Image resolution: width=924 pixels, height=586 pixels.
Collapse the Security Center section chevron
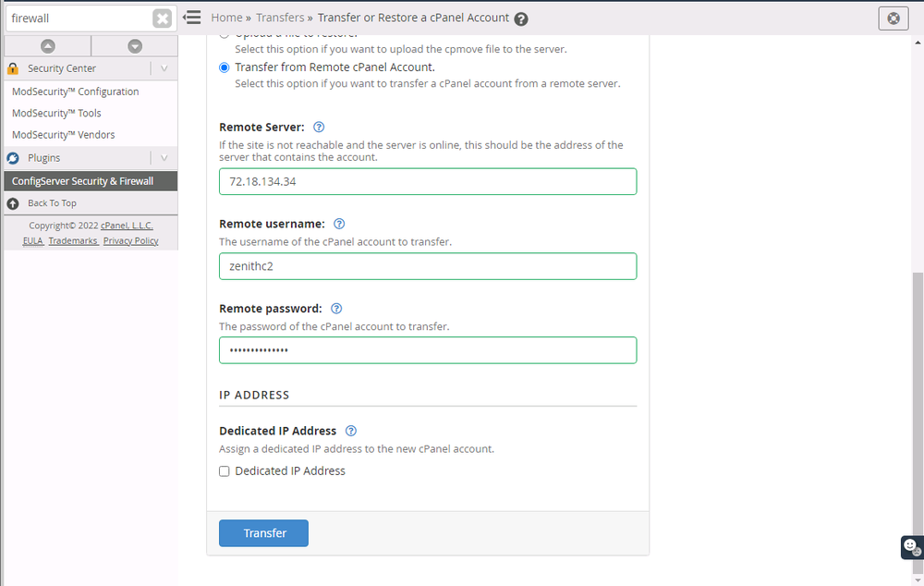tap(164, 68)
